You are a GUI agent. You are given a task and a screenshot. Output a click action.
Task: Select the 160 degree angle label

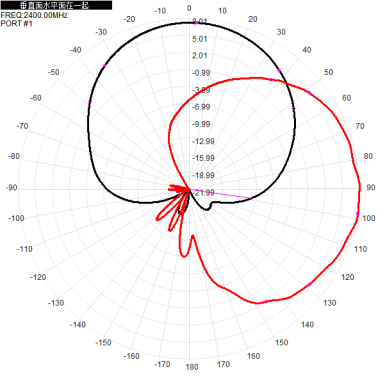[253, 356]
